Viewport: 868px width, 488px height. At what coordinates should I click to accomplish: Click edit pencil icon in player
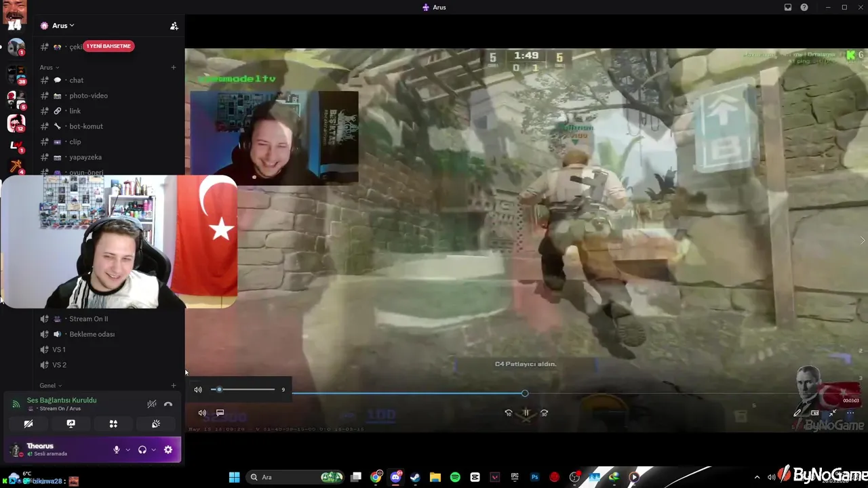(x=797, y=413)
